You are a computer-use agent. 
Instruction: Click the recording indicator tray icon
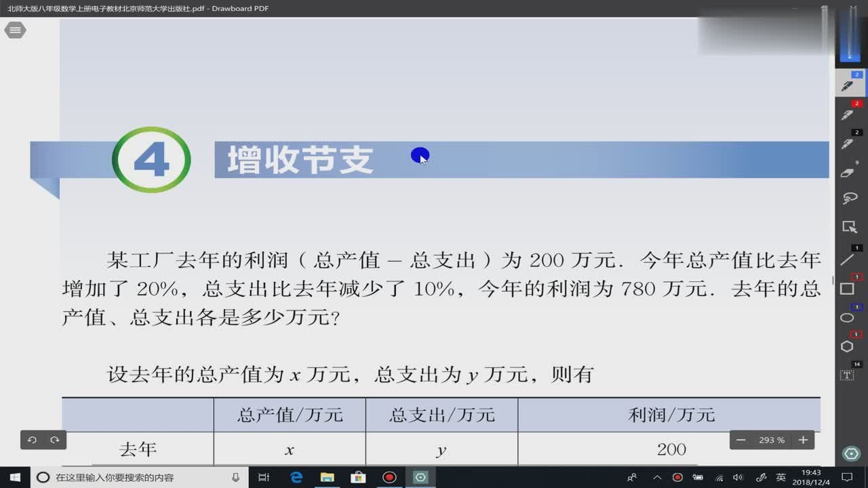coord(677,477)
